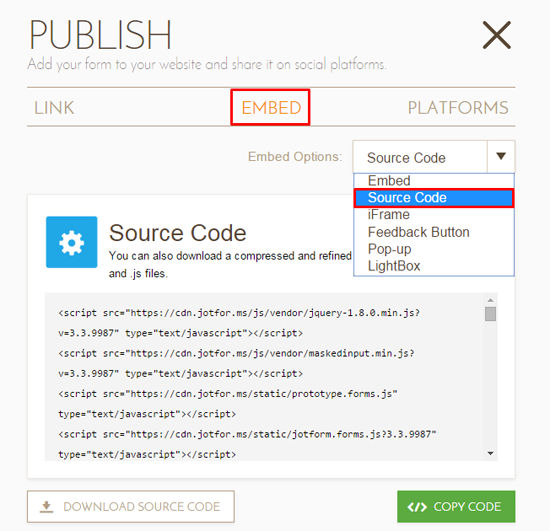The image size is (550, 531).
Task: Click the download arrow icon in the button
Action: 46,507
